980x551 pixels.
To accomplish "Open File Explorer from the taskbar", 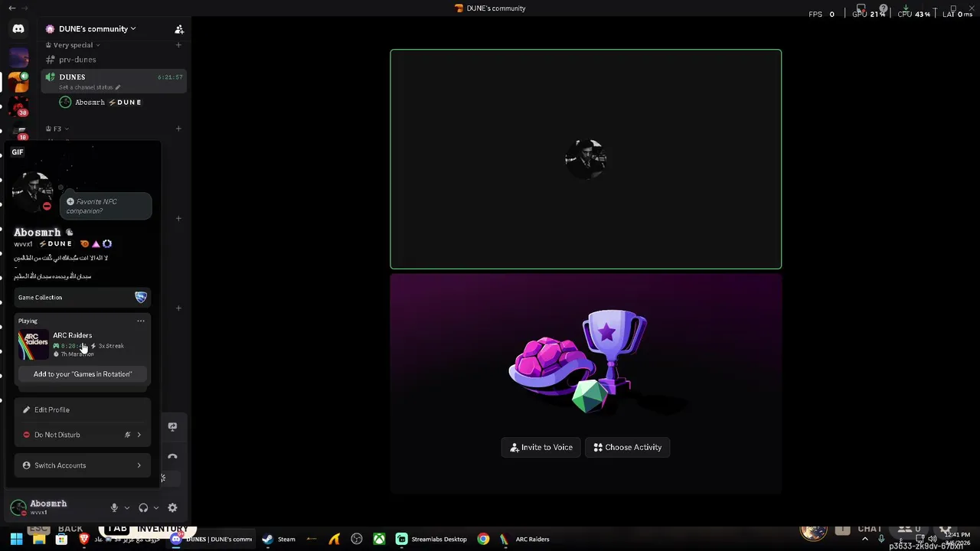I will 39,540.
